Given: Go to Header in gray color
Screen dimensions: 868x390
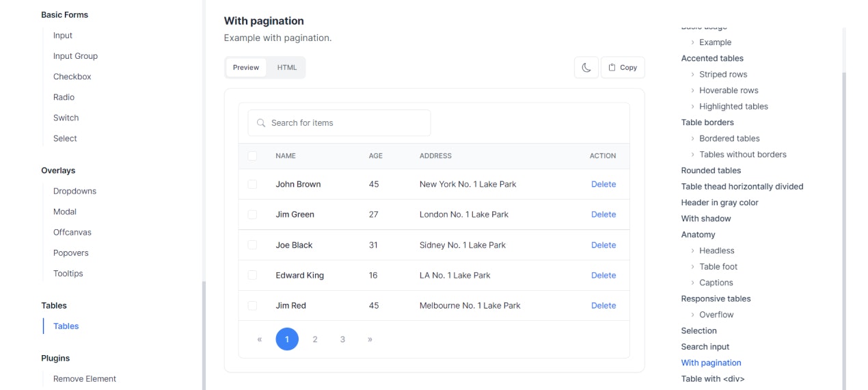Looking at the screenshot, I should (x=720, y=203).
